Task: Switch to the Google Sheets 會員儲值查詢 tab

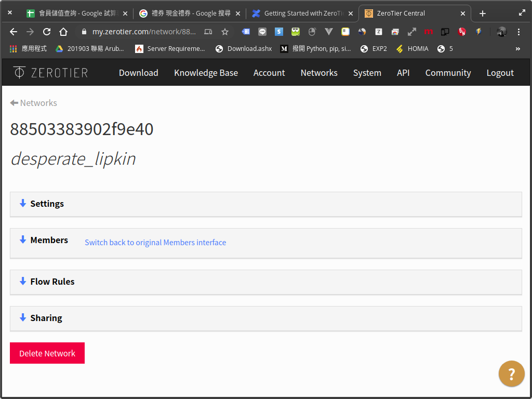Action: [x=77, y=14]
